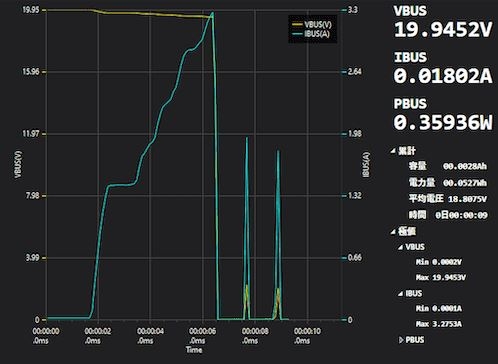Click the 平均電圧 18.8075V value
Viewport: 498px width, 364px height.
point(467,199)
